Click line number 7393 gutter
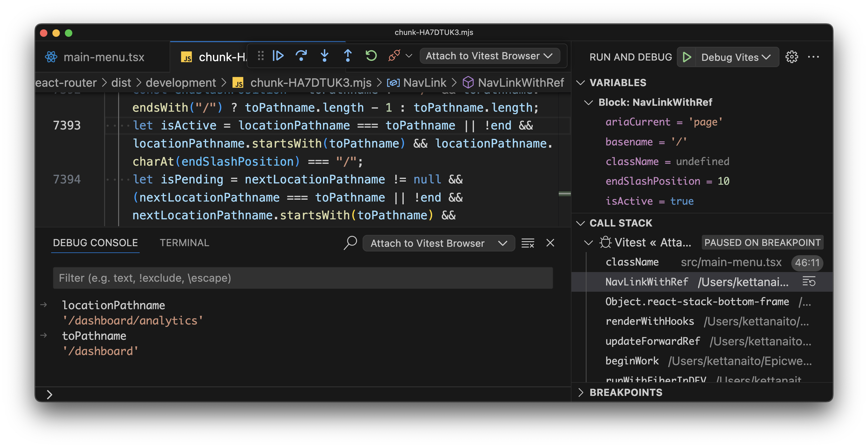The image size is (868, 448). coord(67,126)
